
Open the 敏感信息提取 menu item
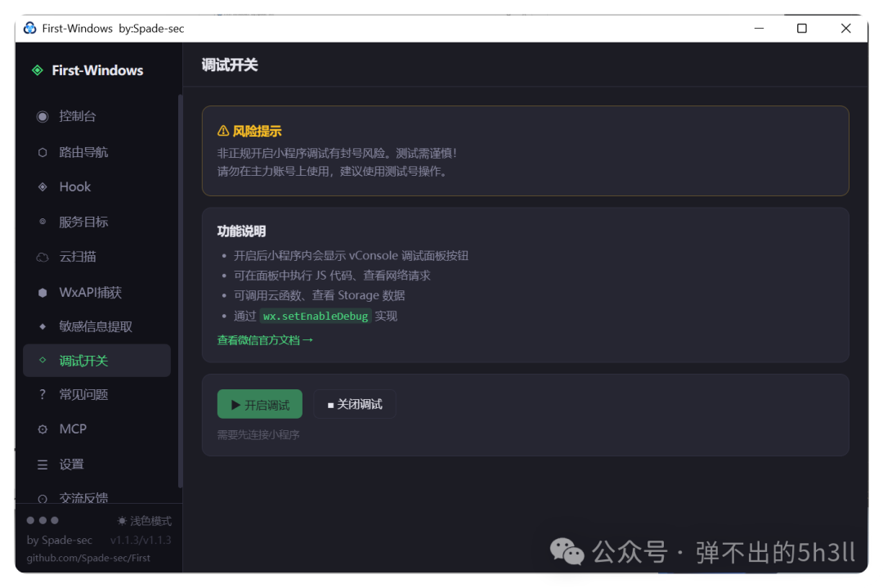(x=96, y=326)
